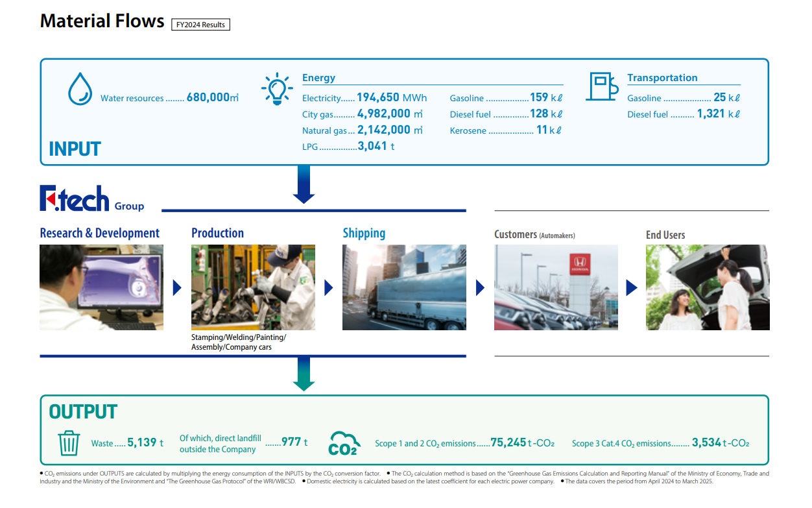Select the Production factory worker photo
Viewport: 812px width, 508px height.
(x=253, y=287)
